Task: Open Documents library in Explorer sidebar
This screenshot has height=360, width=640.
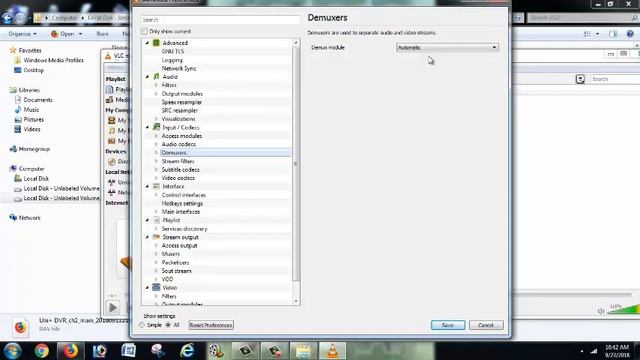Action: coord(33,100)
